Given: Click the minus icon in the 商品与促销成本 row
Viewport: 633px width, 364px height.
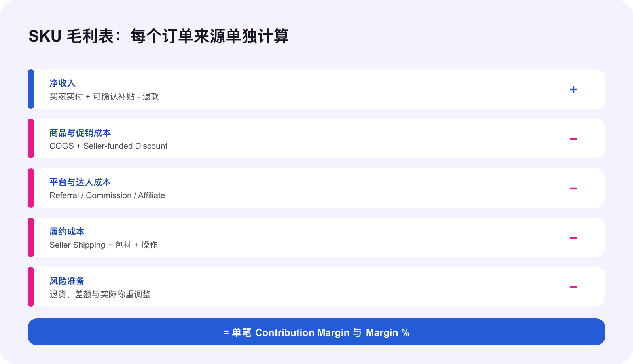Looking at the screenshot, I should (x=574, y=139).
